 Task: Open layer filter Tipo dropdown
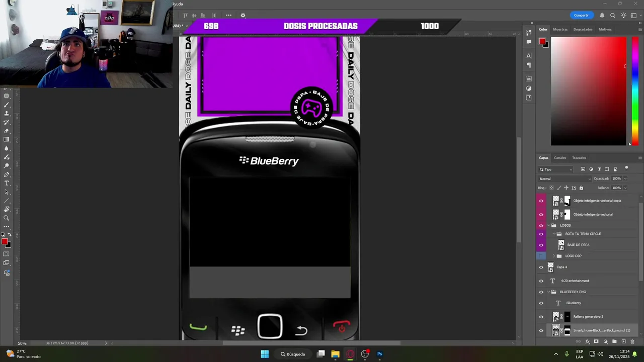tap(556, 169)
